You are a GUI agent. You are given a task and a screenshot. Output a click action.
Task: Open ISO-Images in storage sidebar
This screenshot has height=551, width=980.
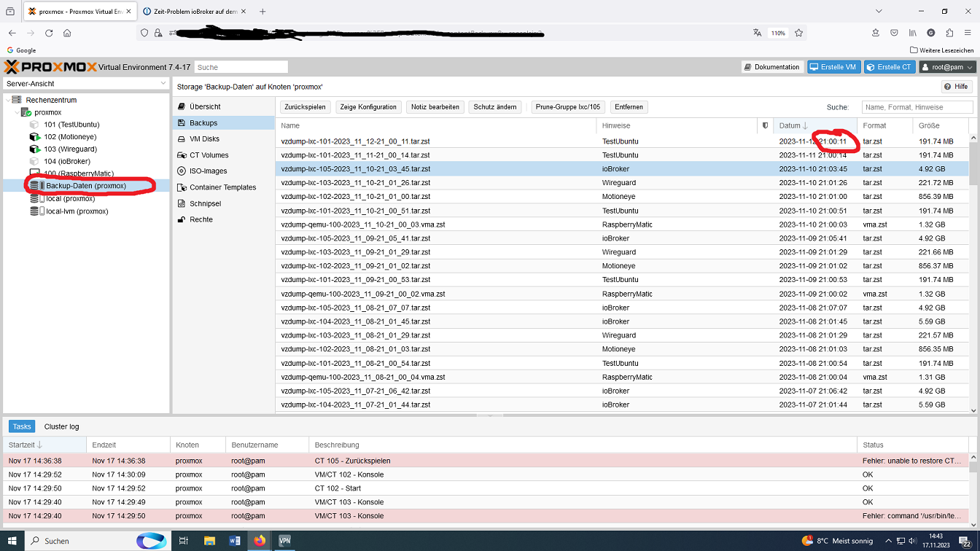tap(208, 171)
